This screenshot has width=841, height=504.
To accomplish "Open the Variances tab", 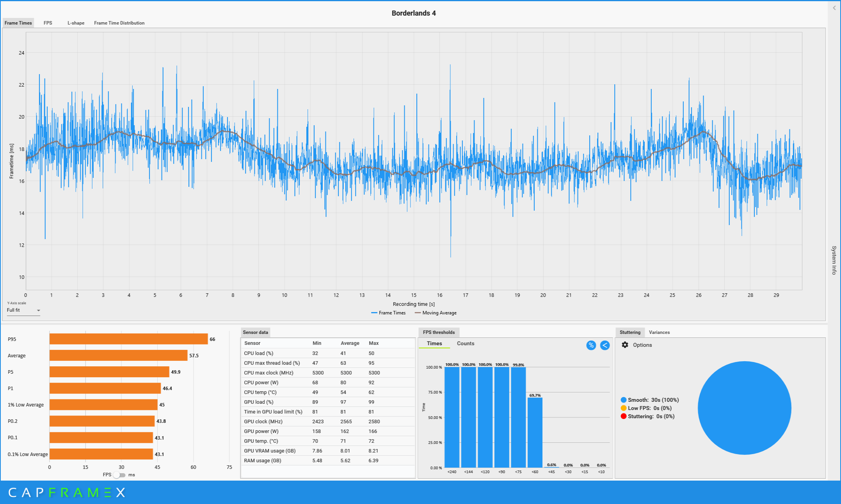I will pyautogui.click(x=659, y=332).
